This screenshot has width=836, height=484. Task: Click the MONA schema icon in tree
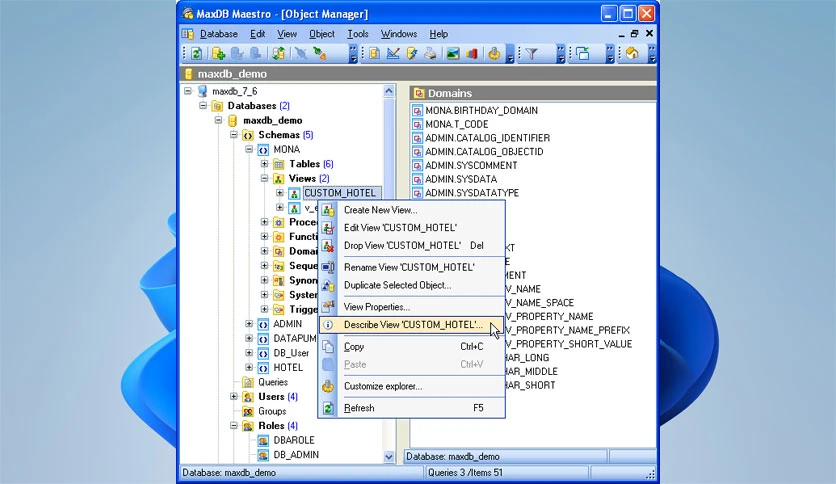[263, 150]
